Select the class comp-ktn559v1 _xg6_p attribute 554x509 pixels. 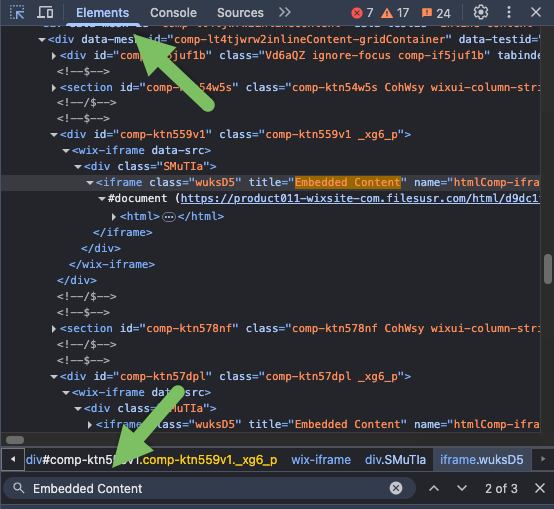point(312,135)
